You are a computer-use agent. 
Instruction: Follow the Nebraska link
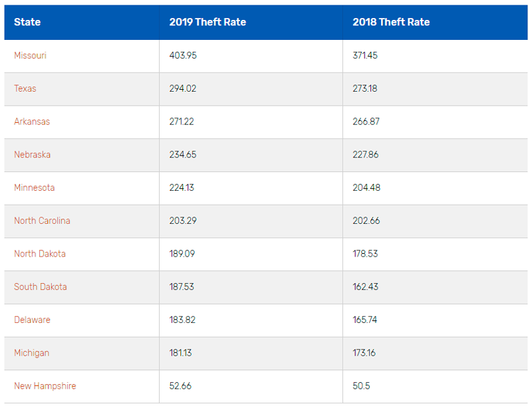32,155
